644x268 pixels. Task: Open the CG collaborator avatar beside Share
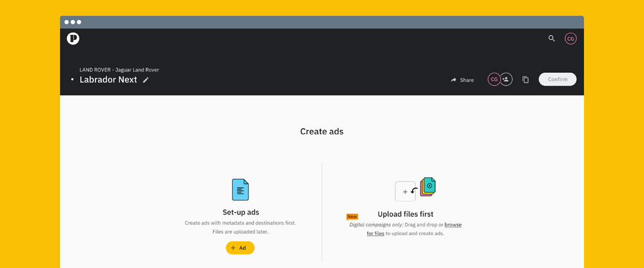[494, 79]
